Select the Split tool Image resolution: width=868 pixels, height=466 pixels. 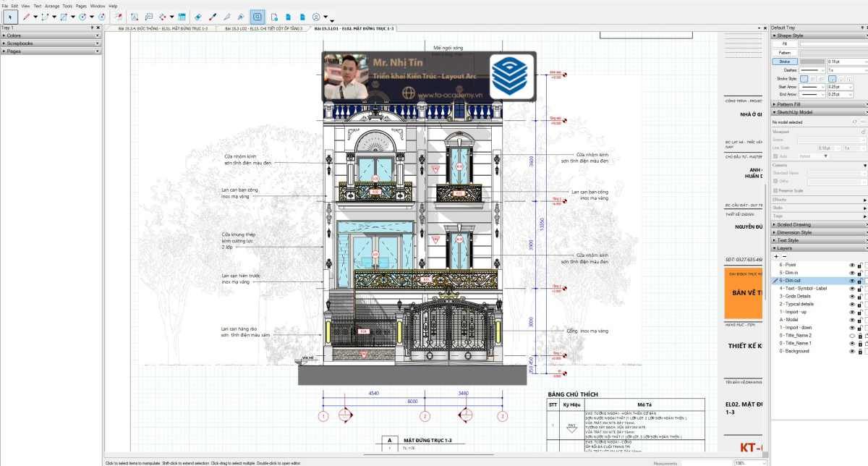(227, 16)
